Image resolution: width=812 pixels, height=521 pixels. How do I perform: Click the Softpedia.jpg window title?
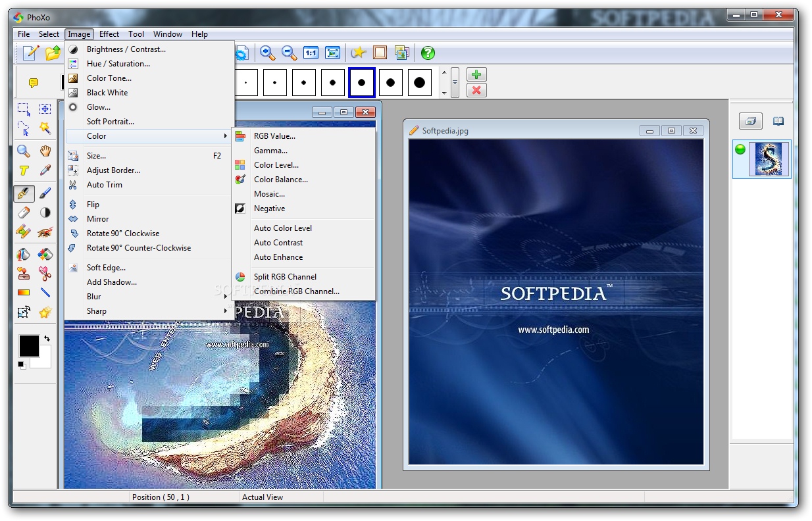point(445,131)
